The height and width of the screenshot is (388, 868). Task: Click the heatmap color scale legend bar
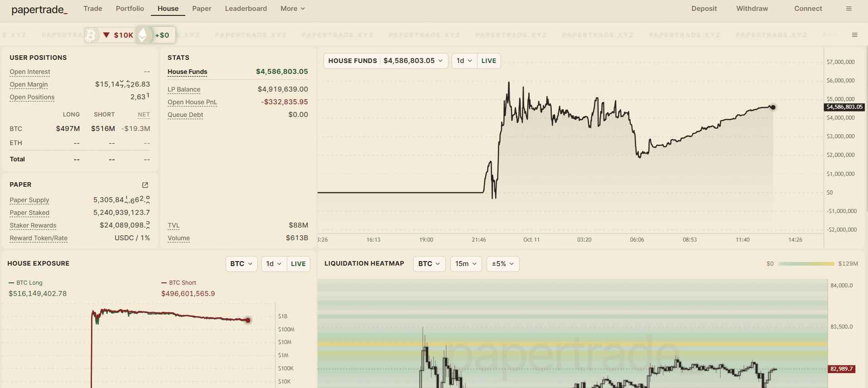pos(806,264)
